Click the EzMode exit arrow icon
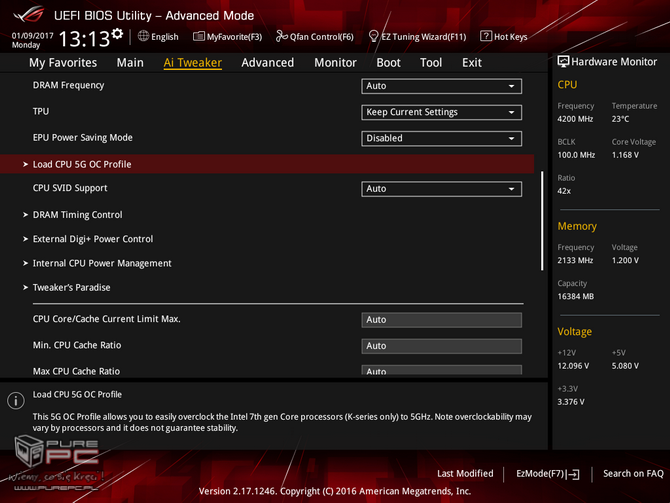The height and width of the screenshot is (503, 670). [x=573, y=474]
